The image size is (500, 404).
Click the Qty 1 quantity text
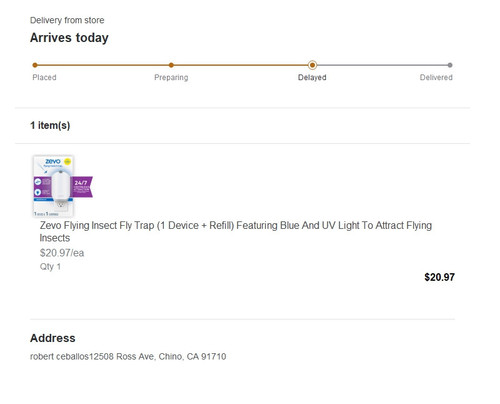(x=50, y=267)
